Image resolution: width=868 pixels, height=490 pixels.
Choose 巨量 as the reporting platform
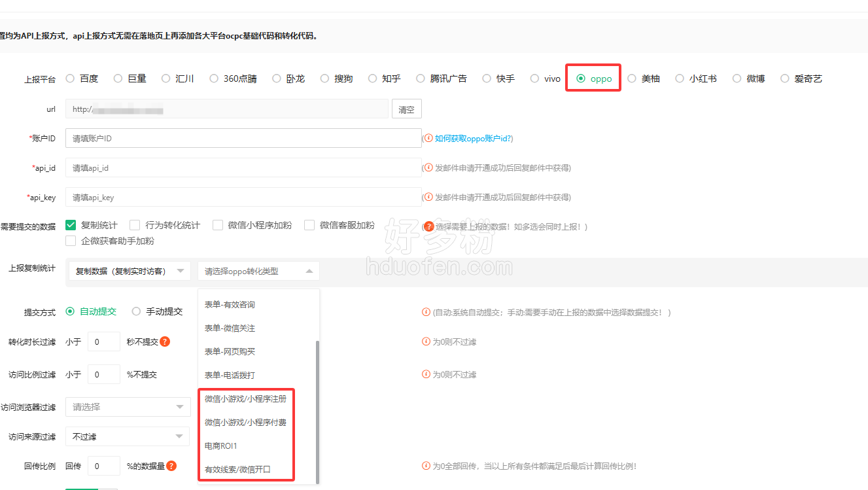click(x=118, y=79)
